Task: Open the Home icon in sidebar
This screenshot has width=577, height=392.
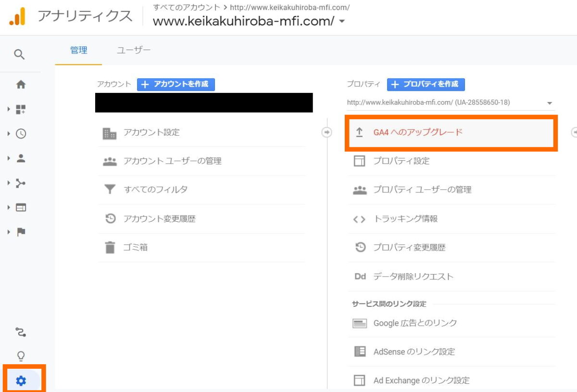Action: (21, 85)
